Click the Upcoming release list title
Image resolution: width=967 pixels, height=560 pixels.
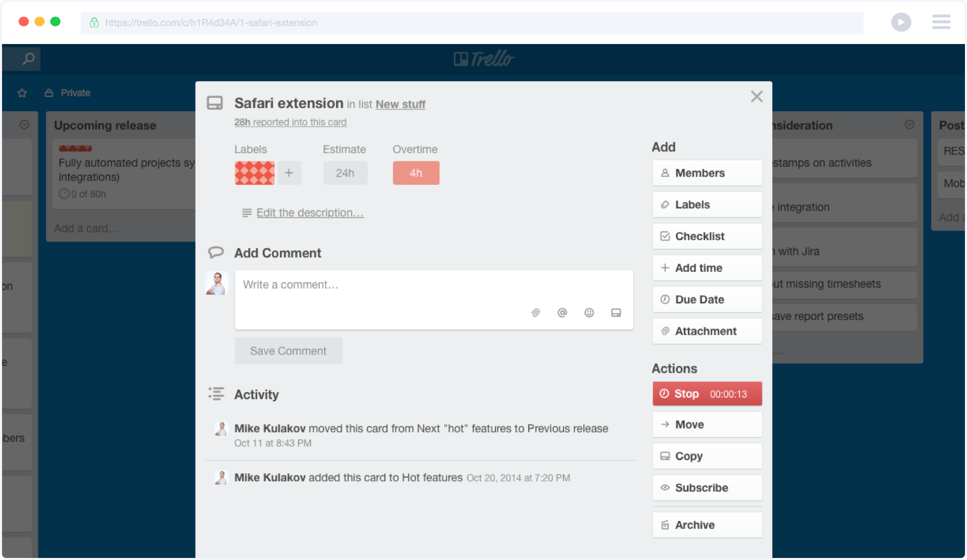pos(105,125)
